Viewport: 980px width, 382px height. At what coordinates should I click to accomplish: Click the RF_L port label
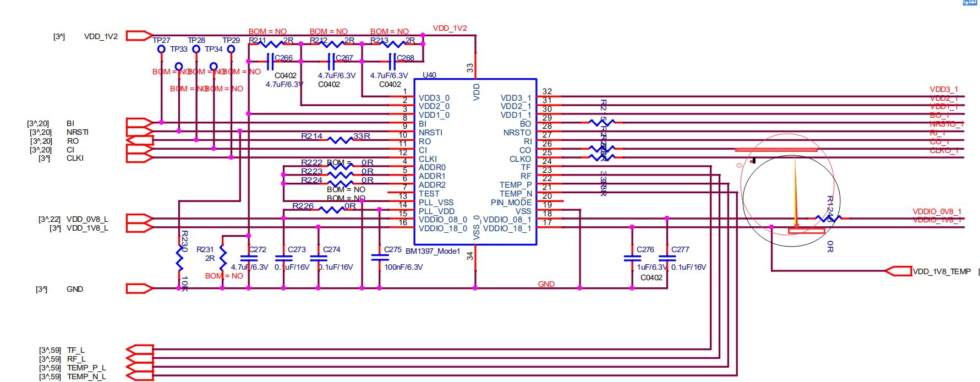pos(76,359)
